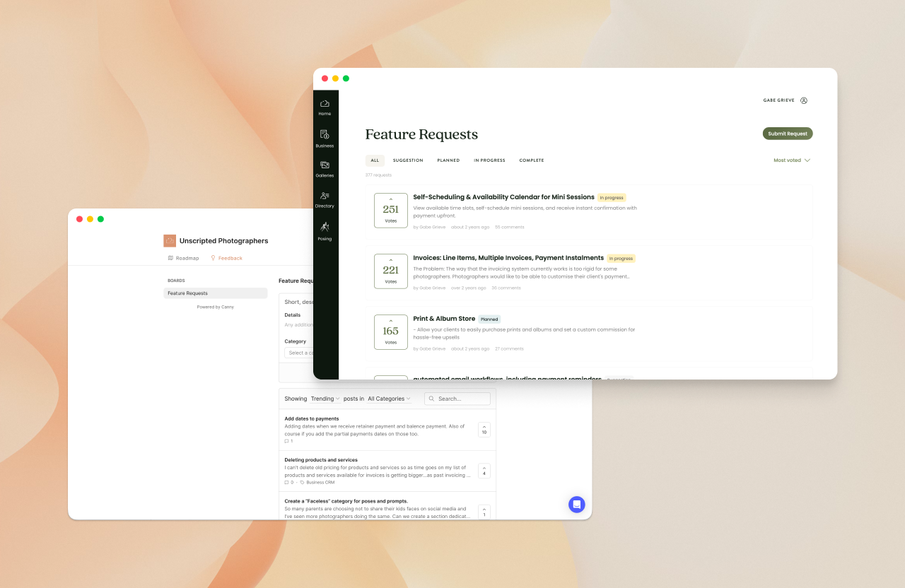Open Galleries in the sidebar
The image size is (905, 588).
[x=325, y=169]
